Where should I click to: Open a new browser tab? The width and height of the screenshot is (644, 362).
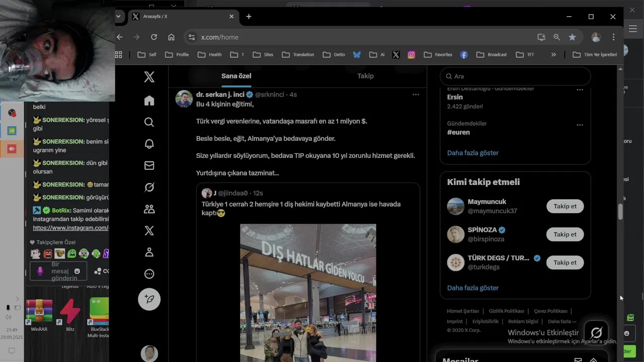(249, 16)
